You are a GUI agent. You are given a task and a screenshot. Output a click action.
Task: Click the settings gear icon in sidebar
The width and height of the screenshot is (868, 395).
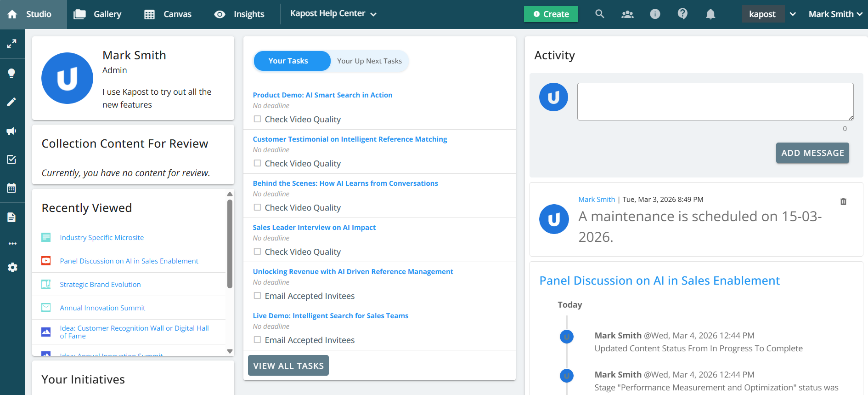click(12, 267)
